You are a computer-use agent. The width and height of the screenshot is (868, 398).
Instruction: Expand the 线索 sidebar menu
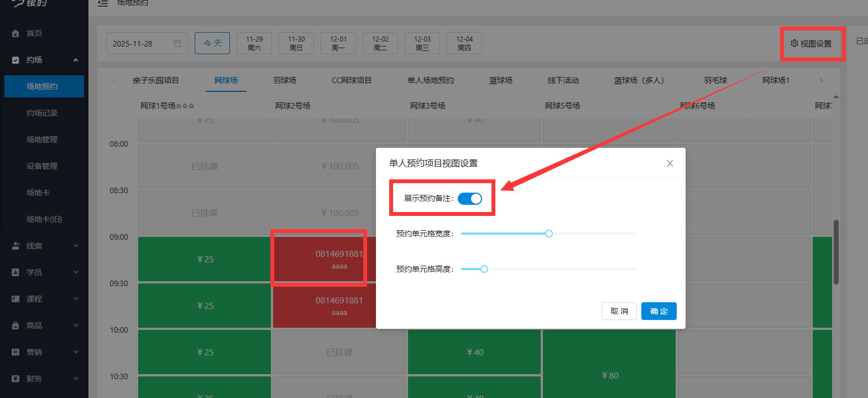click(x=76, y=246)
